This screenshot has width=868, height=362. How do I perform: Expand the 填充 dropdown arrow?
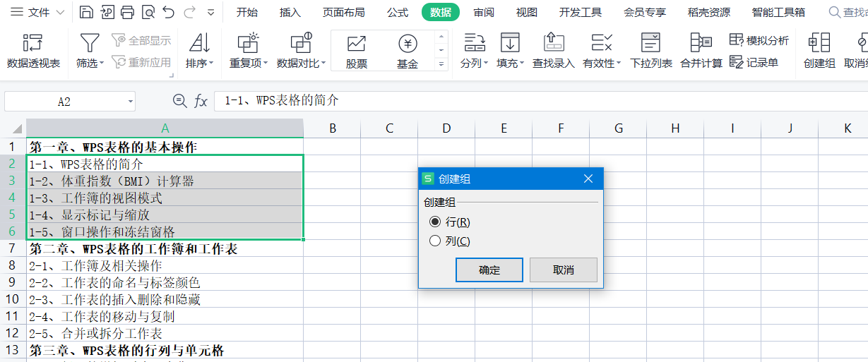point(522,64)
